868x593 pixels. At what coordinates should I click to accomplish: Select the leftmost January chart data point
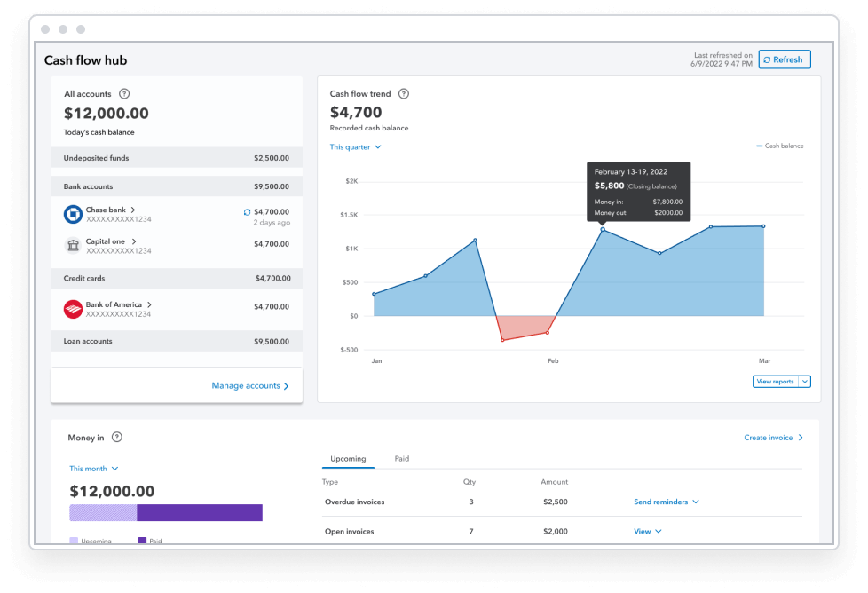[x=375, y=294]
